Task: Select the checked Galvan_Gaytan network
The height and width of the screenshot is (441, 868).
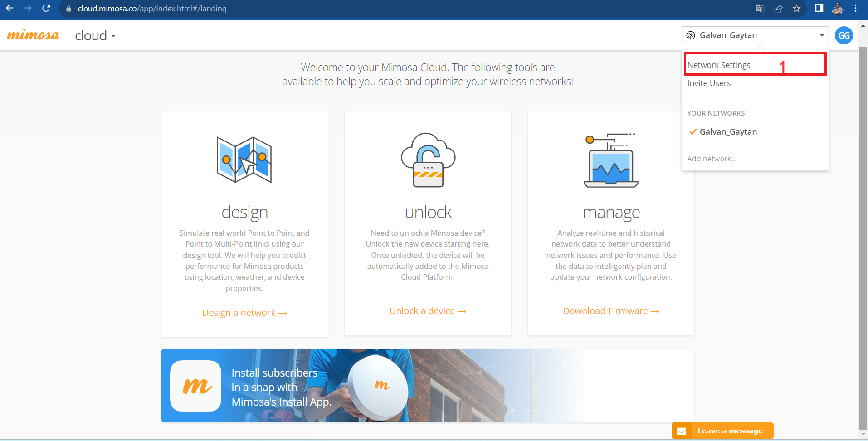Action: [727, 132]
